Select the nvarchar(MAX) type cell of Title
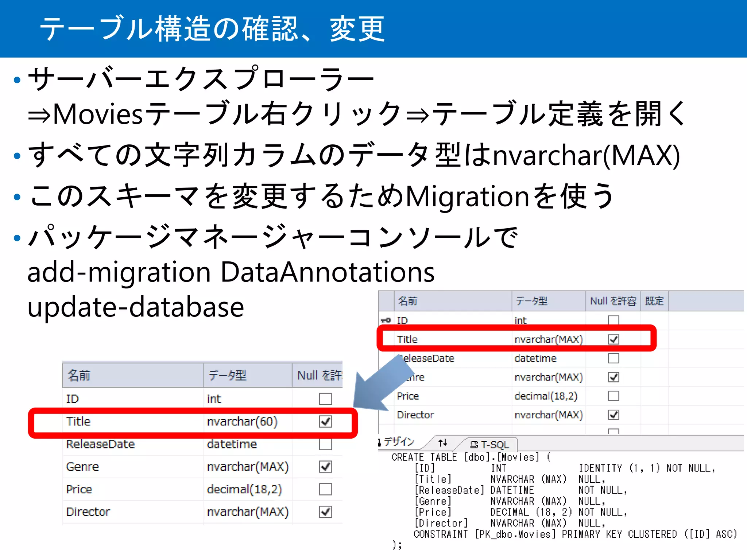This screenshot has height=560, width=747. (x=549, y=339)
